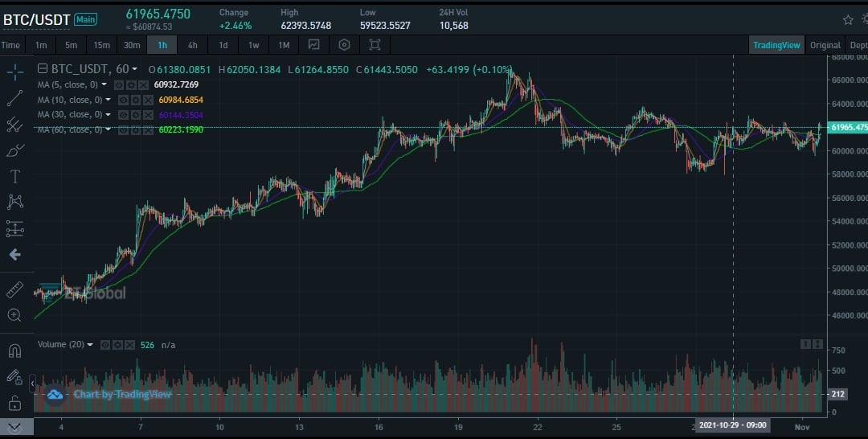The width and height of the screenshot is (868, 439).
Task: Select the trend line drawing tool
Action: click(15, 98)
